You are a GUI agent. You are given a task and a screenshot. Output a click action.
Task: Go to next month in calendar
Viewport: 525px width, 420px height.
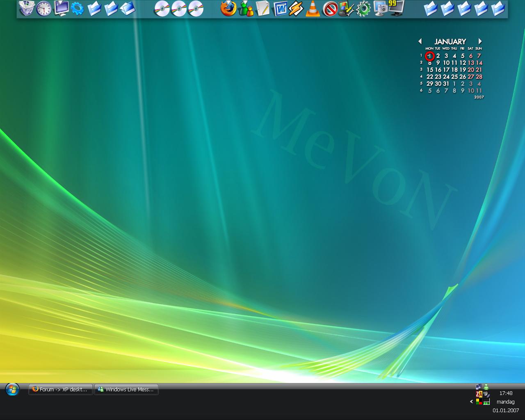click(480, 41)
